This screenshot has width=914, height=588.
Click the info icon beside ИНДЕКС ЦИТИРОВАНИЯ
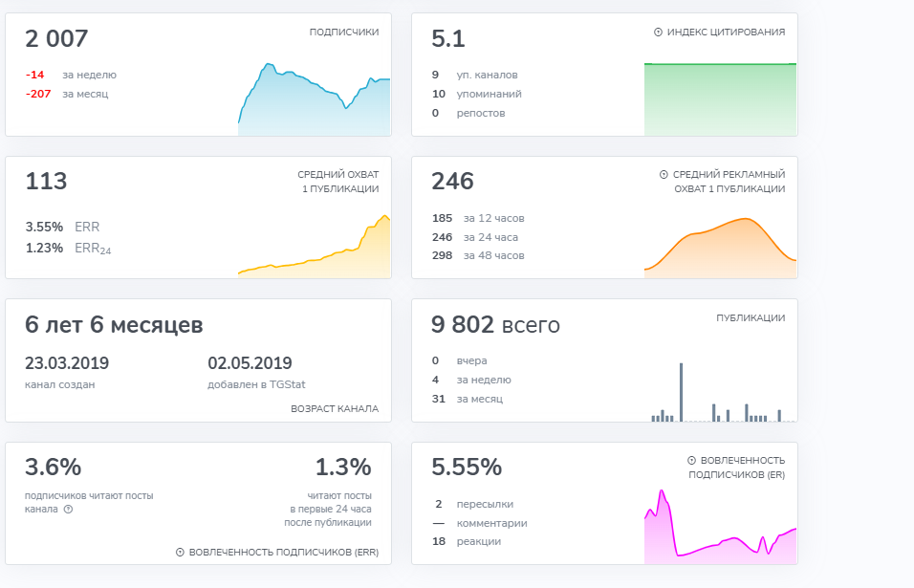coord(659,32)
